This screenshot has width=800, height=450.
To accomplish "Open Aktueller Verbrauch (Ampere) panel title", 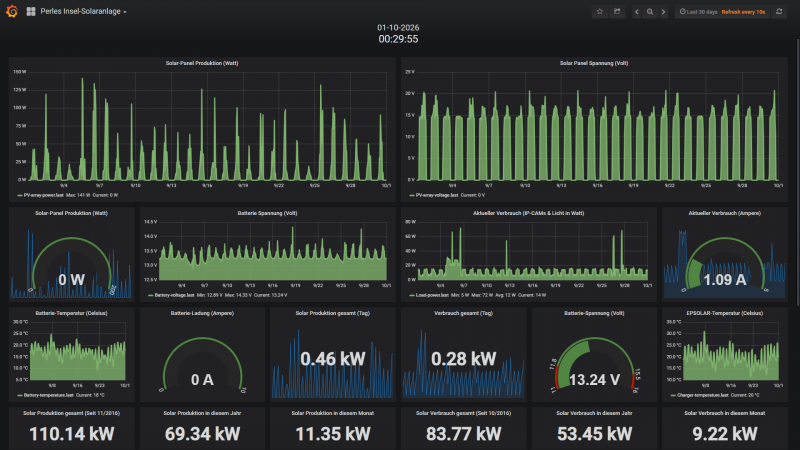I will (724, 213).
